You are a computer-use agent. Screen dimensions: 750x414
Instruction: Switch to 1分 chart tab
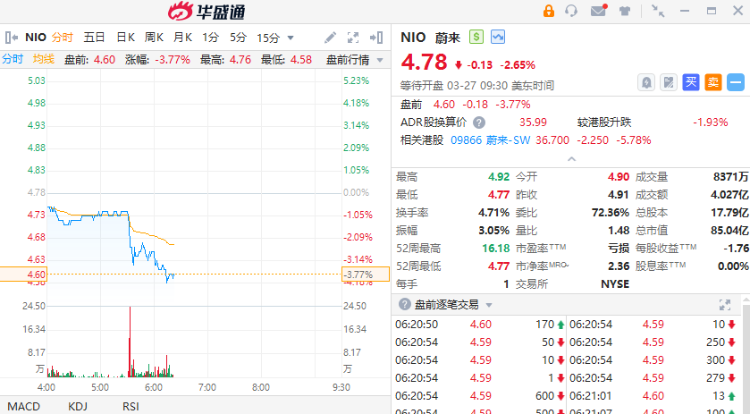210,37
